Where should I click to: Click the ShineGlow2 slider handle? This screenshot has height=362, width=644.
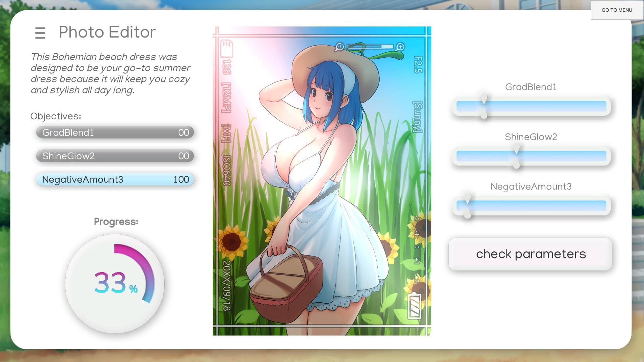[516, 156]
